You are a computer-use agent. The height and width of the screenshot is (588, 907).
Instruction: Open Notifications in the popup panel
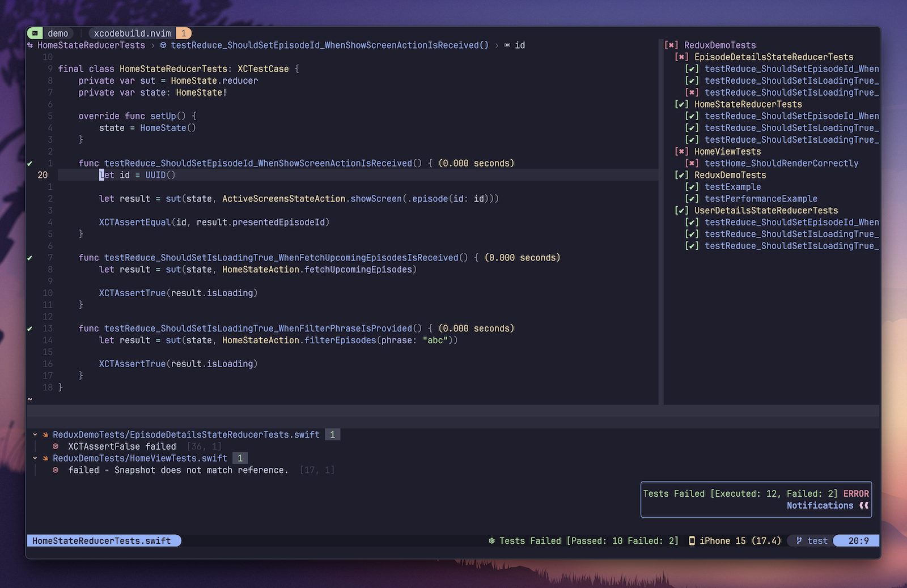pyautogui.click(x=820, y=505)
